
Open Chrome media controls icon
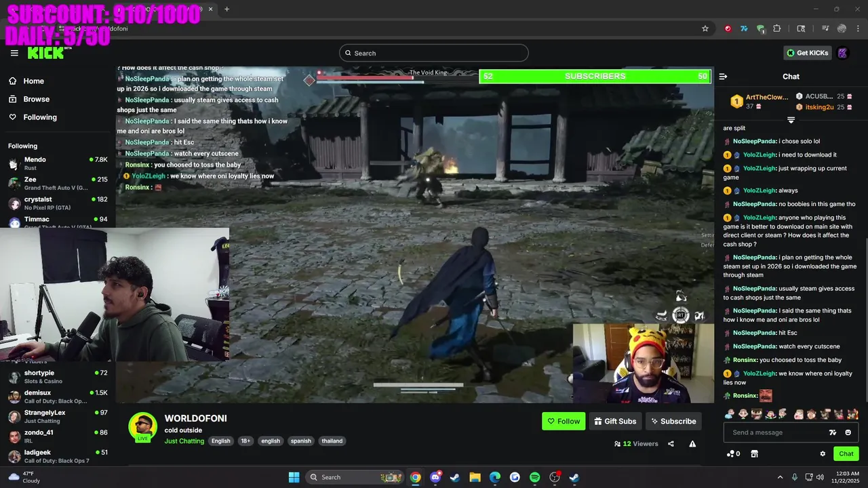(825, 28)
